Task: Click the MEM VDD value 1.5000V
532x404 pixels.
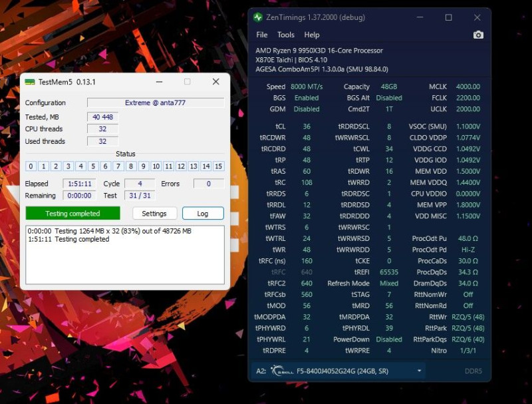Action: 468,171
